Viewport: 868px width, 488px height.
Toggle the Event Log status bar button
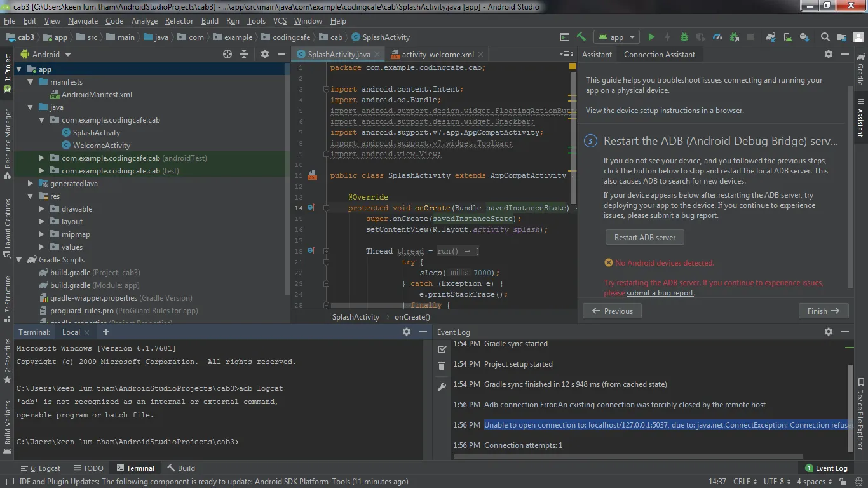826,468
